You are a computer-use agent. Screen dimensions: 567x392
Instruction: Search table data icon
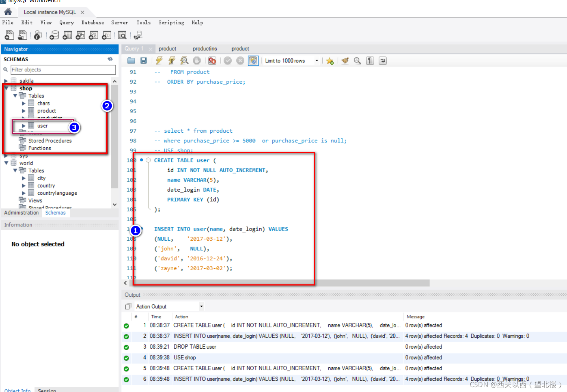click(x=122, y=35)
